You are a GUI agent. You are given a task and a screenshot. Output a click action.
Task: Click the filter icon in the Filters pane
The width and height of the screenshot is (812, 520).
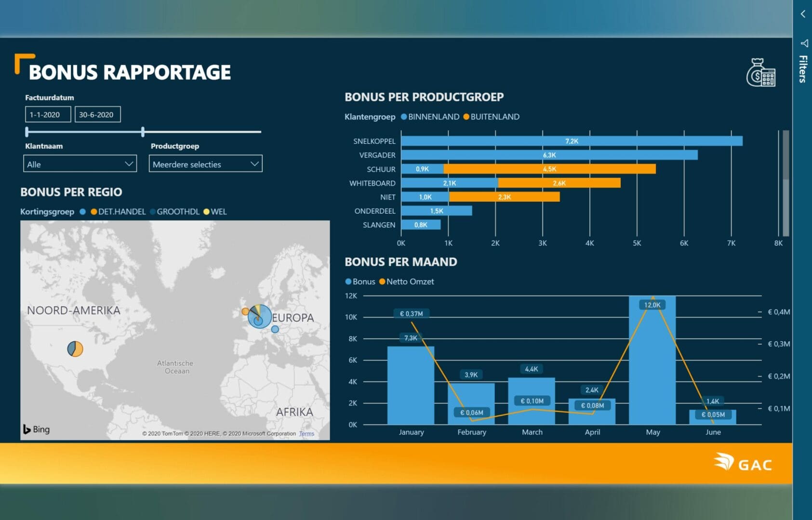point(804,43)
